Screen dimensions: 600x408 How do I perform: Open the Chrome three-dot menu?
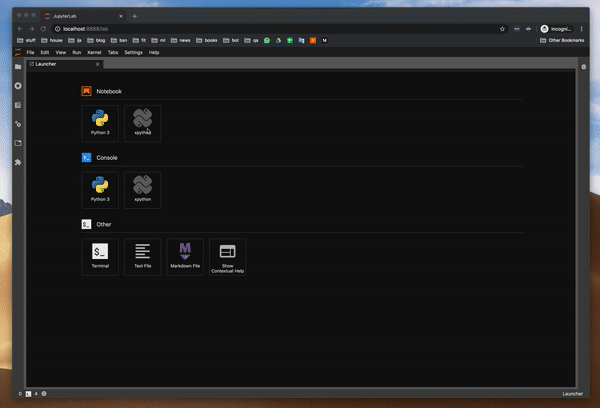pos(582,29)
